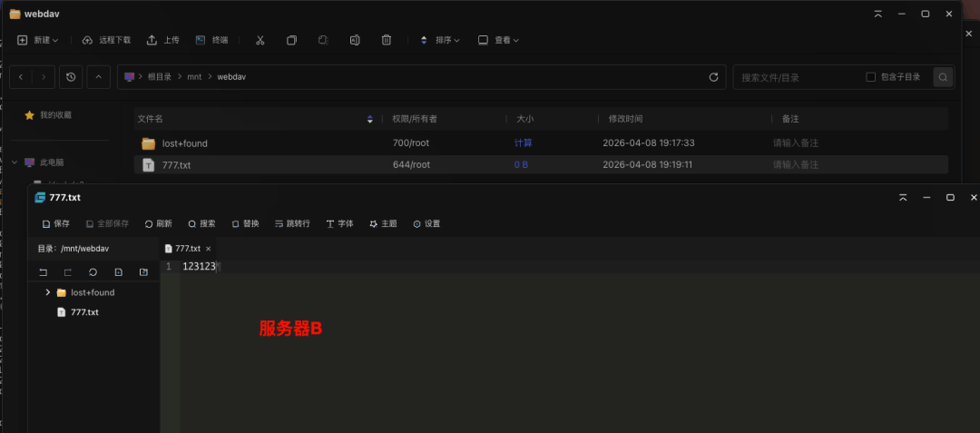
Task: Open the 排序 sort dropdown
Action: coord(439,40)
